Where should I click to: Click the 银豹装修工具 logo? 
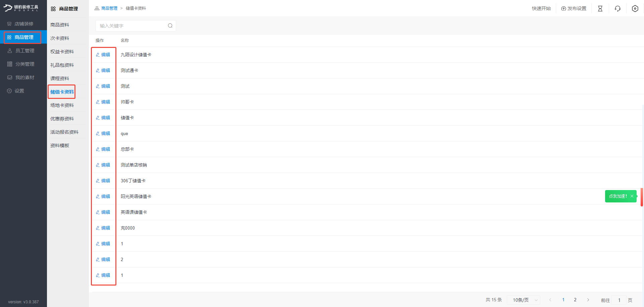[21, 8]
